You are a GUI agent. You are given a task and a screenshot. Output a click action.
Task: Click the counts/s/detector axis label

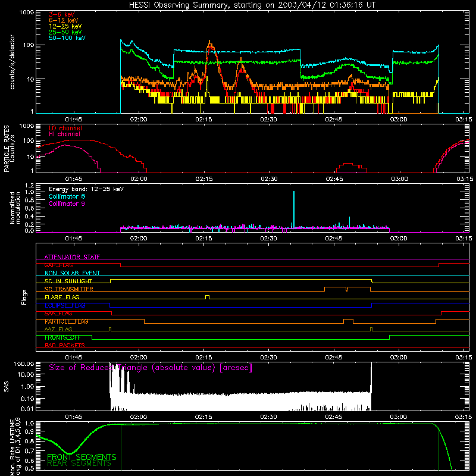(x=12, y=62)
